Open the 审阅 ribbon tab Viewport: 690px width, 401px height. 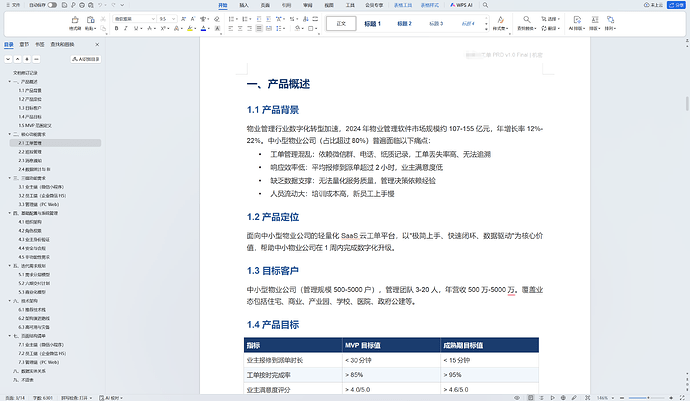coord(308,5)
